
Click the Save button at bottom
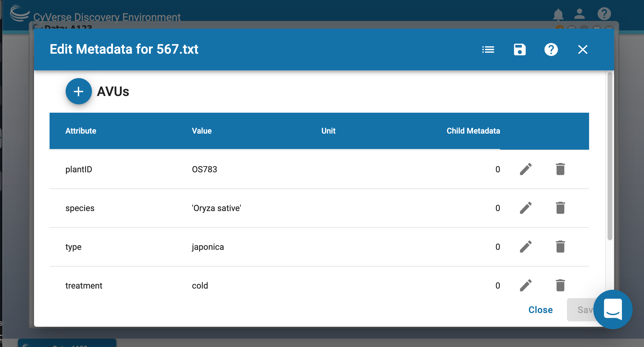coord(581,310)
